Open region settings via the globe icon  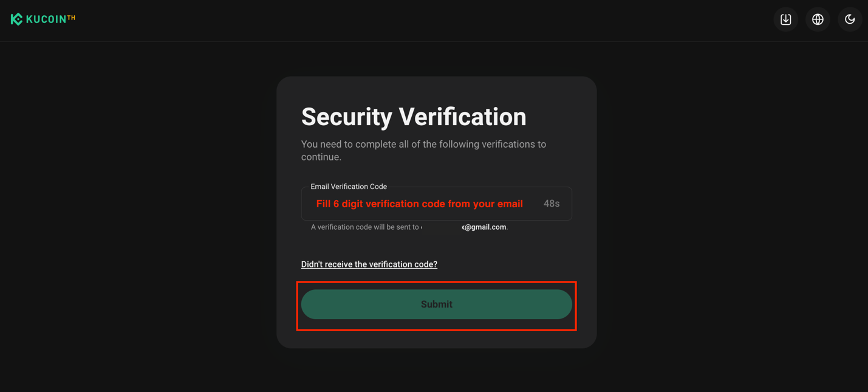(x=818, y=19)
